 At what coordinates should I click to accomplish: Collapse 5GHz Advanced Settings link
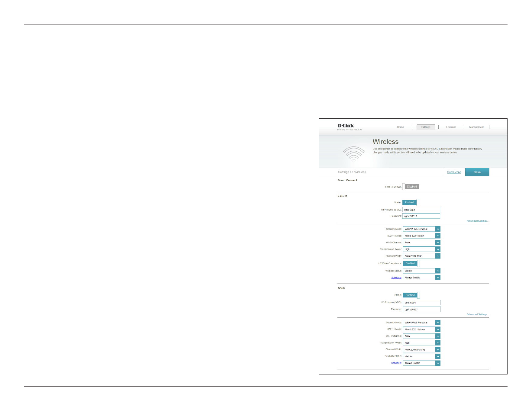point(477,314)
